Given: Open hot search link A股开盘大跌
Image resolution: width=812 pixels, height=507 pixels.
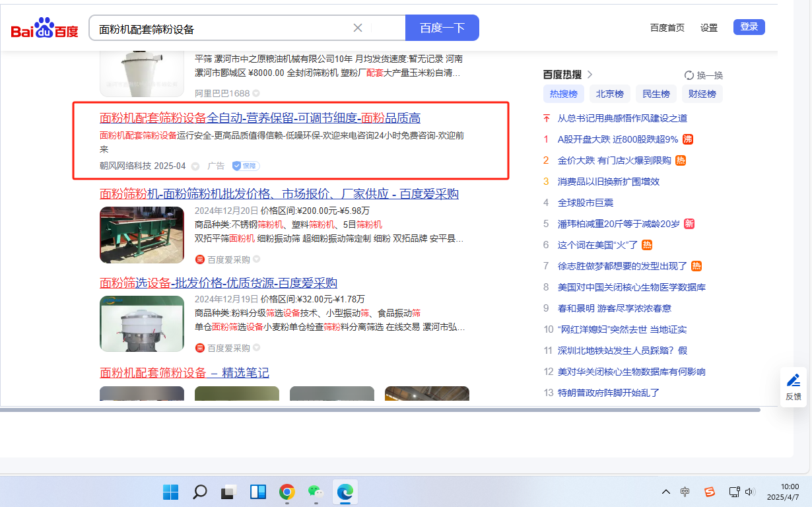Looking at the screenshot, I should 617,139.
